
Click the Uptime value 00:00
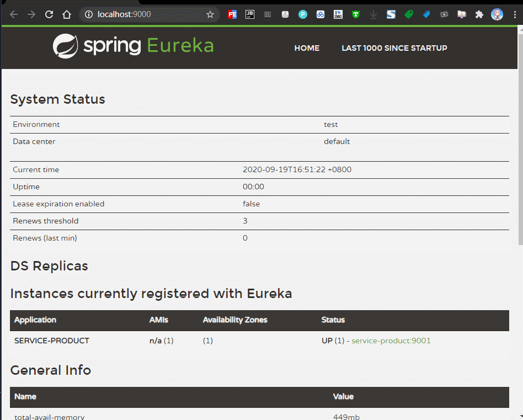coord(253,187)
